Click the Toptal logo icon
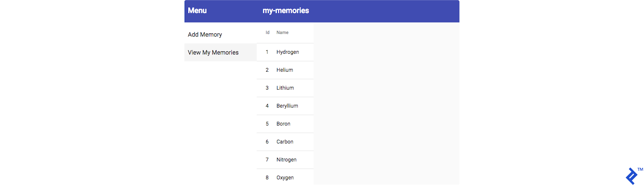 click(632, 176)
